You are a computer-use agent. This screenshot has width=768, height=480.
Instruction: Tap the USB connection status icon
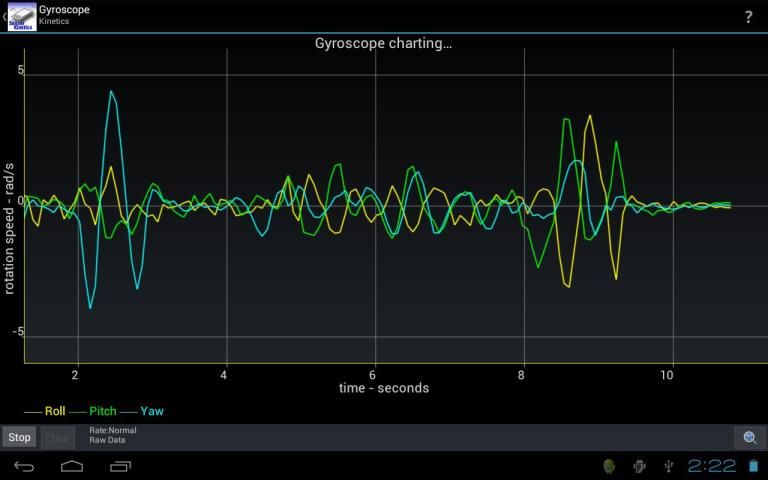pyautogui.click(x=668, y=466)
